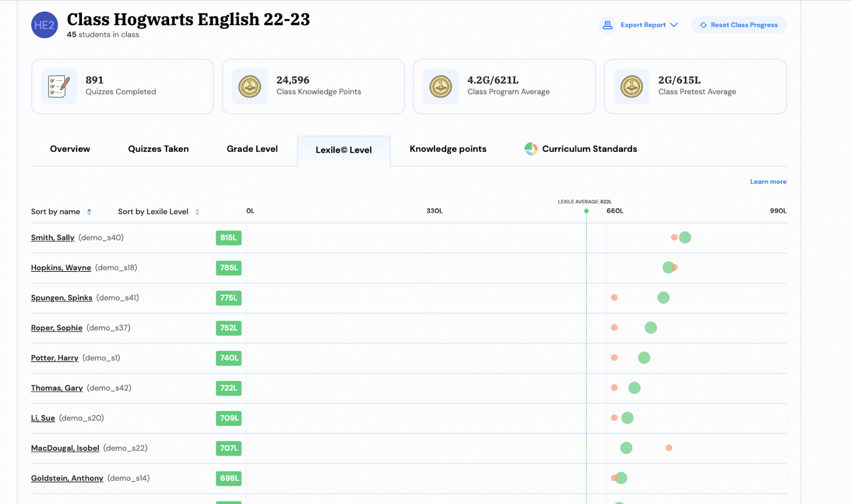The height and width of the screenshot is (504, 851).
Task: Switch to the Overview tab
Action: pos(70,149)
